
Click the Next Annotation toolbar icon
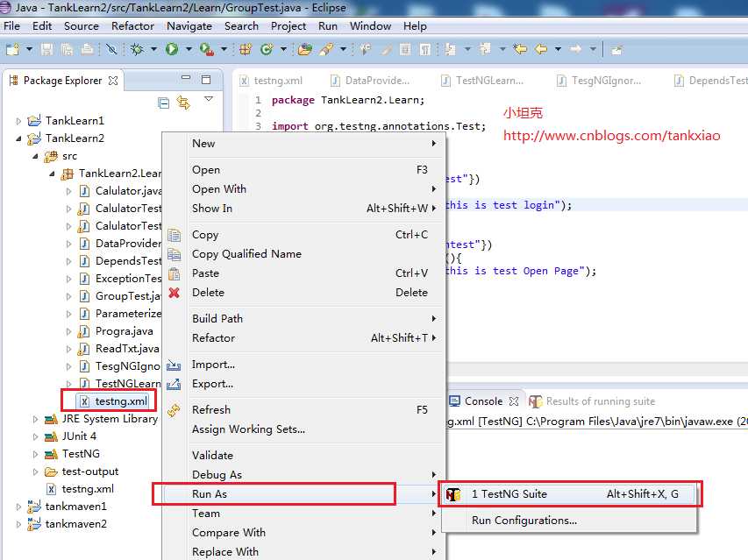tap(451, 49)
